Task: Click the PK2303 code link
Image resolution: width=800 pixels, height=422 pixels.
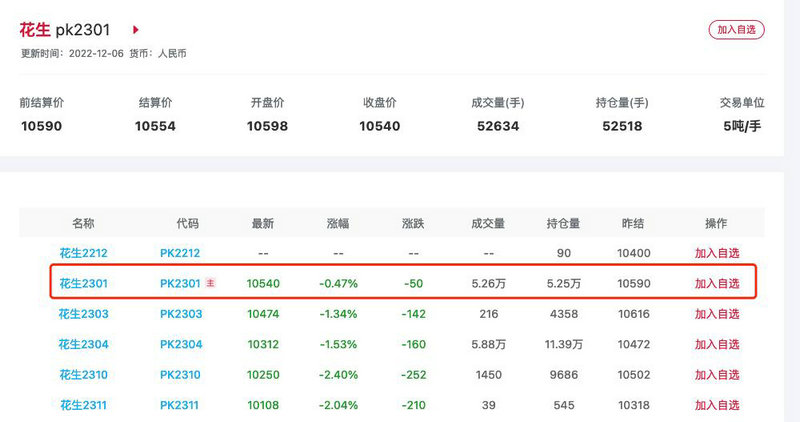Action: coord(180,314)
